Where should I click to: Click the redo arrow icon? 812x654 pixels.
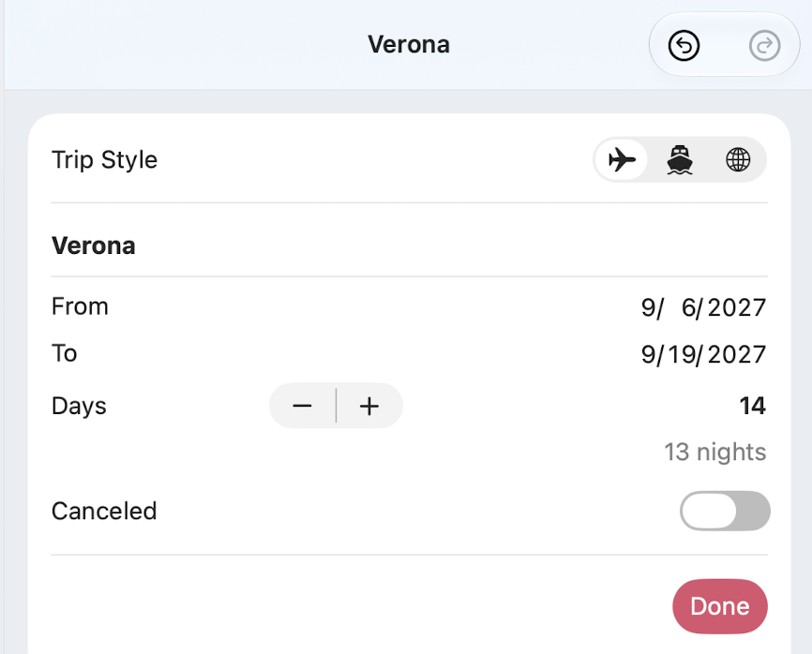pos(764,46)
